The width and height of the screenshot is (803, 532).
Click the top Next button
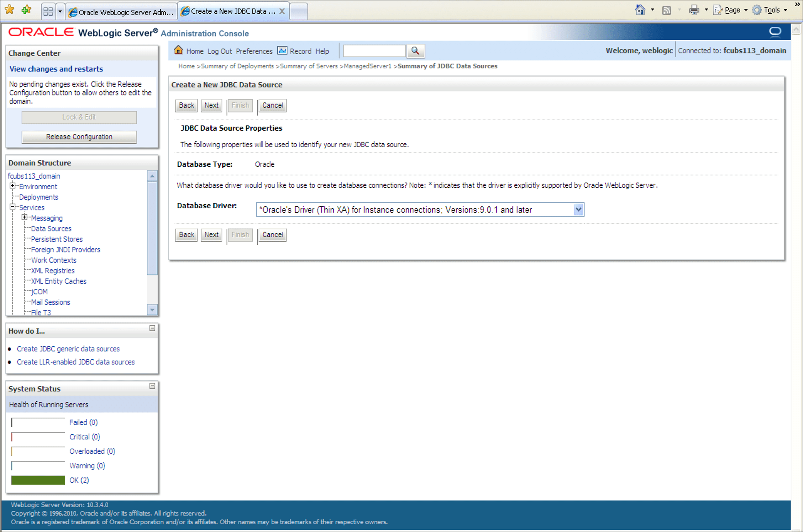(x=211, y=105)
